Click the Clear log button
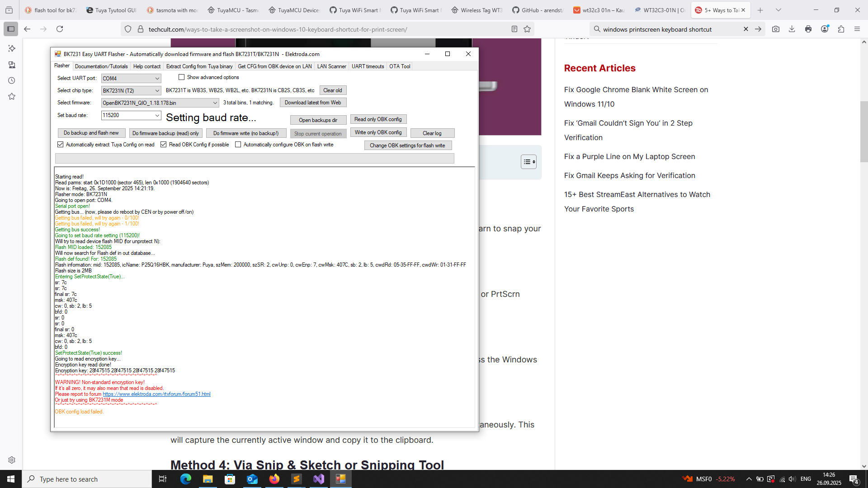The width and height of the screenshot is (868, 488). (432, 133)
